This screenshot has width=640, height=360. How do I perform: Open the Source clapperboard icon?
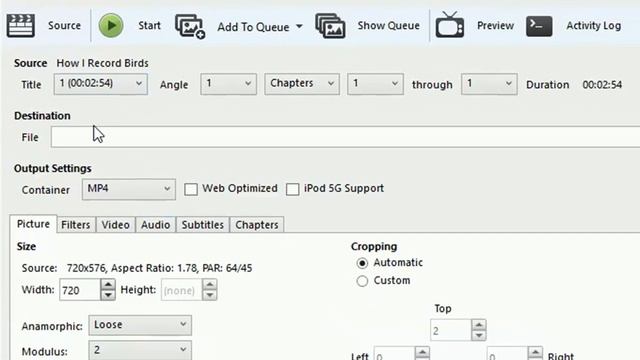pos(20,25)
